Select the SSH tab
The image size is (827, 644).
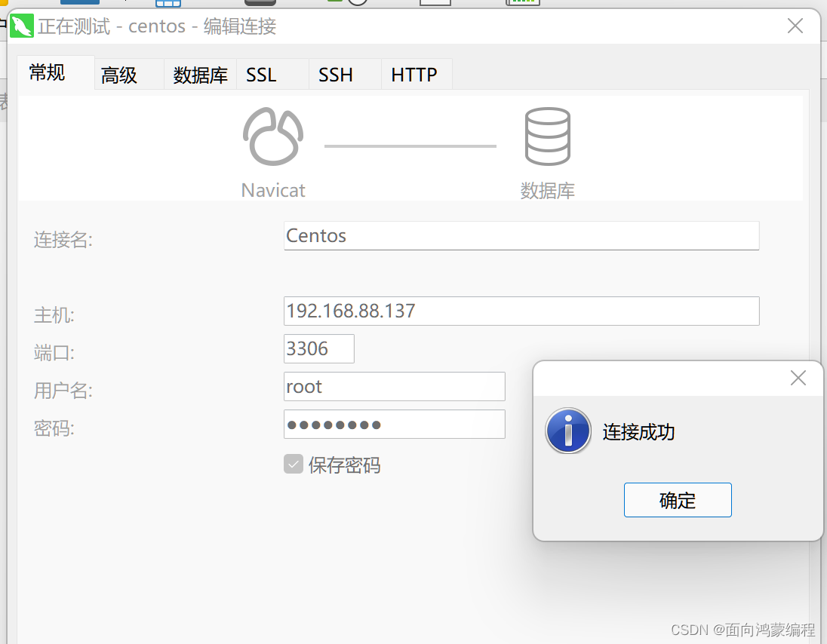[345, 75]
